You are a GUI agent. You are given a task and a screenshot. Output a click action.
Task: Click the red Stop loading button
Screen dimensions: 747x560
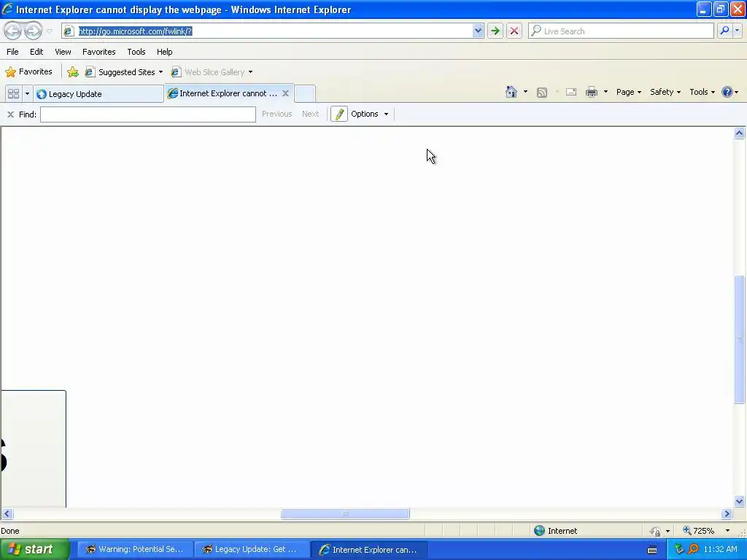pyautogui.click(x=514, y=31)
